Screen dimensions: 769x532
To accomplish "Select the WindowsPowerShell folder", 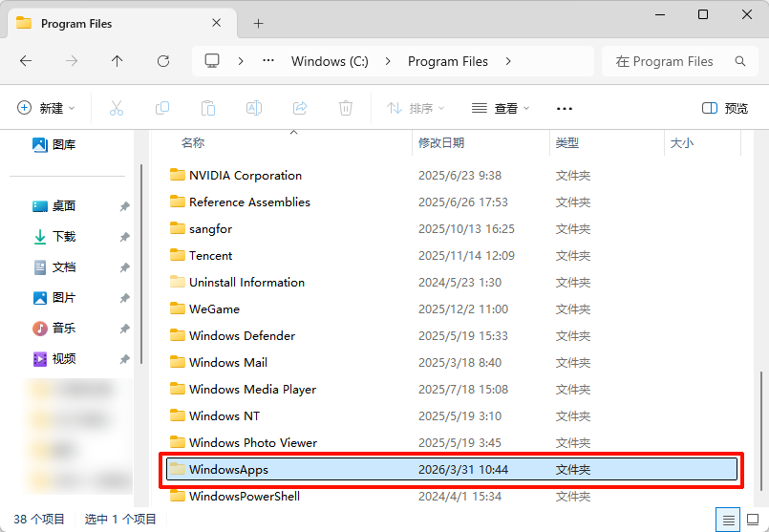I will coord(451,496).
